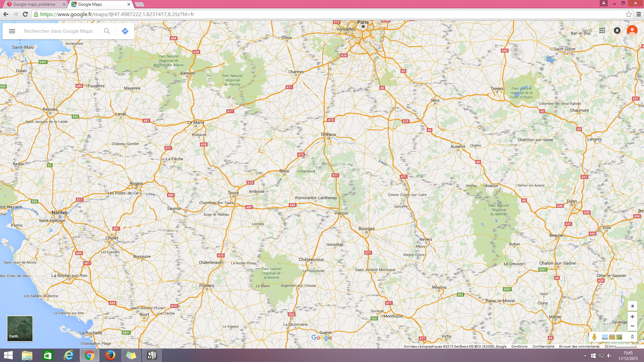Viewport: 644px width, 362px height.
Task: Open the first photo thumbnail in imagery strip
Action: (x=605, y=337)
